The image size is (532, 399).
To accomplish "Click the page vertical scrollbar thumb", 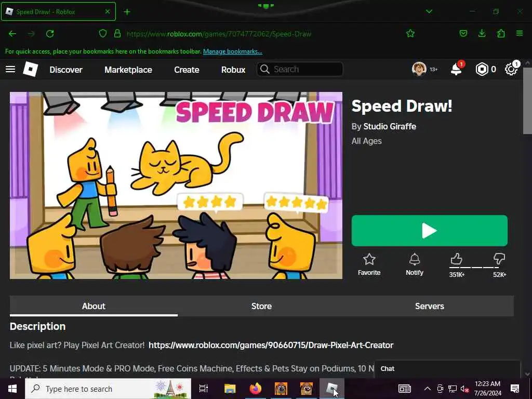I will (527, 101).
